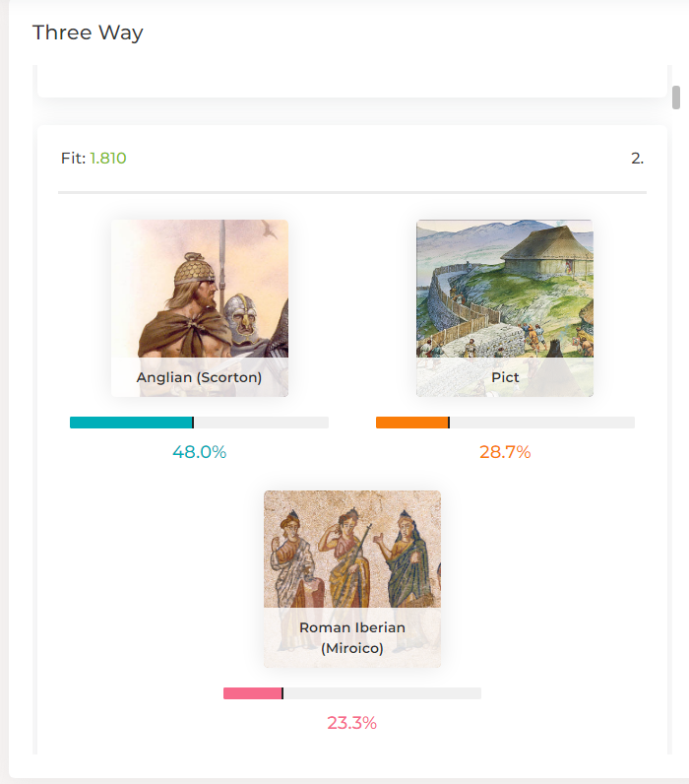Select the Pict label caption

tap(505, 377)
